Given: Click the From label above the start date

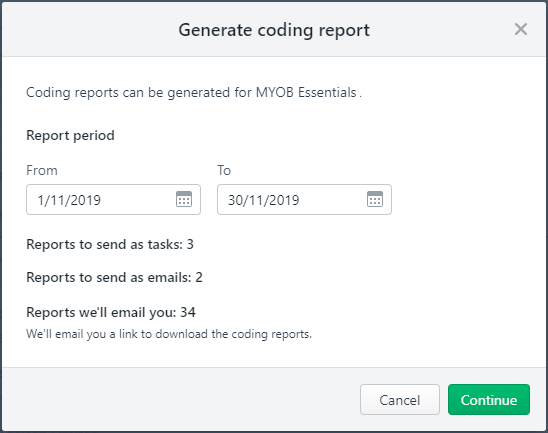Looking at the screenshot, I should [42, 171].
